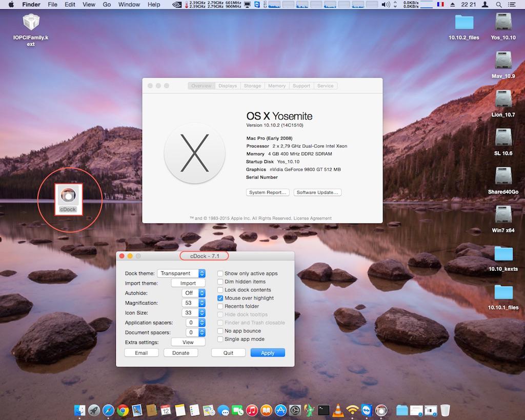Image resolution: width=525 pixels, height=420 pixels.
Task: Open the 10.10_kexts folder on desktop
Action: coord(503,255)
